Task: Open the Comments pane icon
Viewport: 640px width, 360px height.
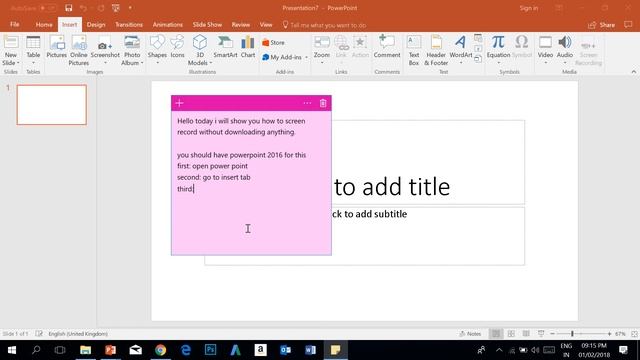Action: [628, 25]
